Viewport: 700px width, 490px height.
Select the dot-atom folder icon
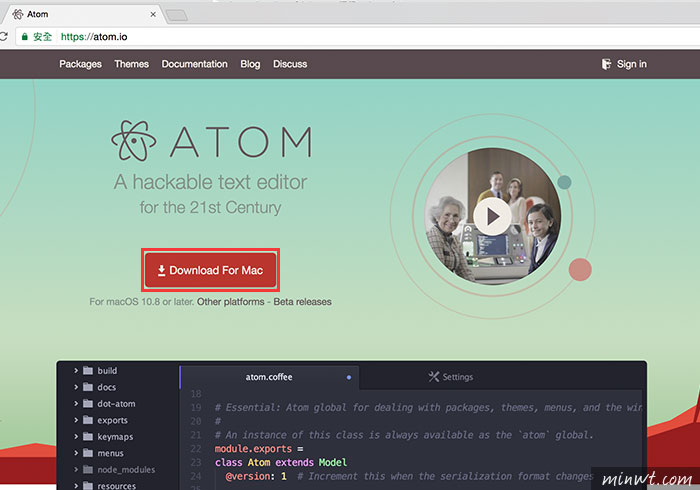(x=88, y=403)
